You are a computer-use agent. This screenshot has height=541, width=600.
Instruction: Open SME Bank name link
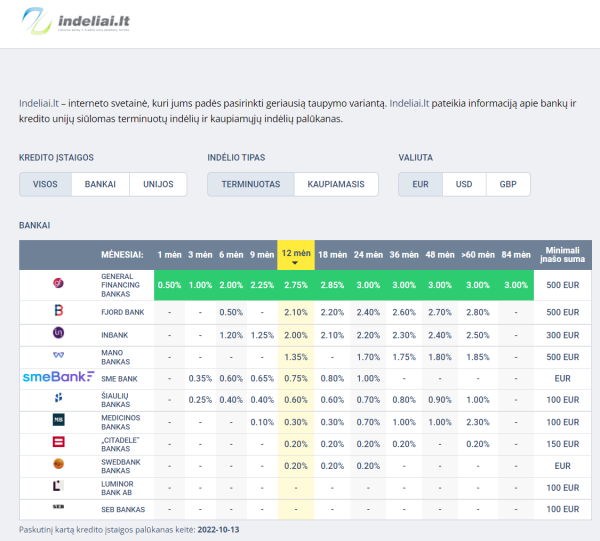point(119,379)
